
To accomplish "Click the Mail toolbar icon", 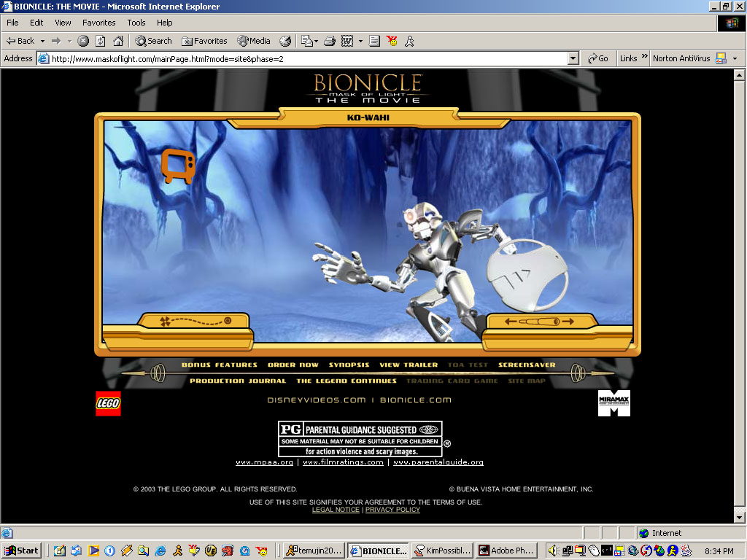I will [307, 41].
